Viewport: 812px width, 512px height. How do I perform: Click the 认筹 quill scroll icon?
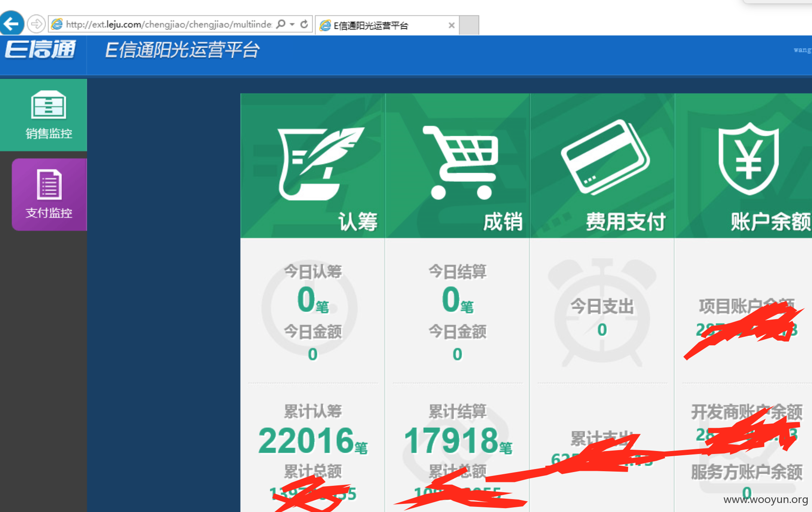[321, 163]
